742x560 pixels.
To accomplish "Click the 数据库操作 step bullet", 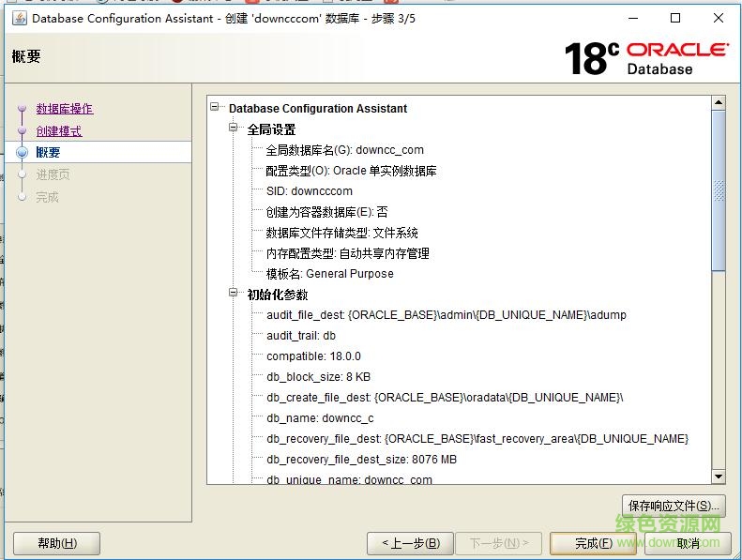I will [23, 109].
